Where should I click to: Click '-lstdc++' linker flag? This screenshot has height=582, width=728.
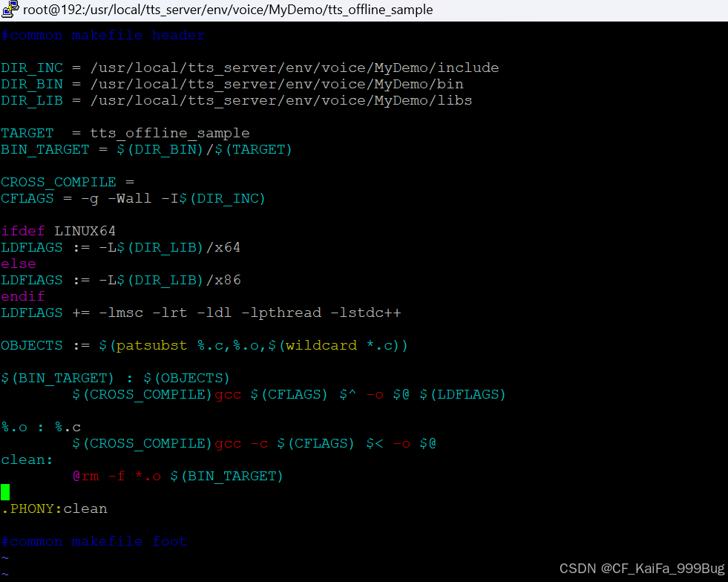(x=365, y=313)
